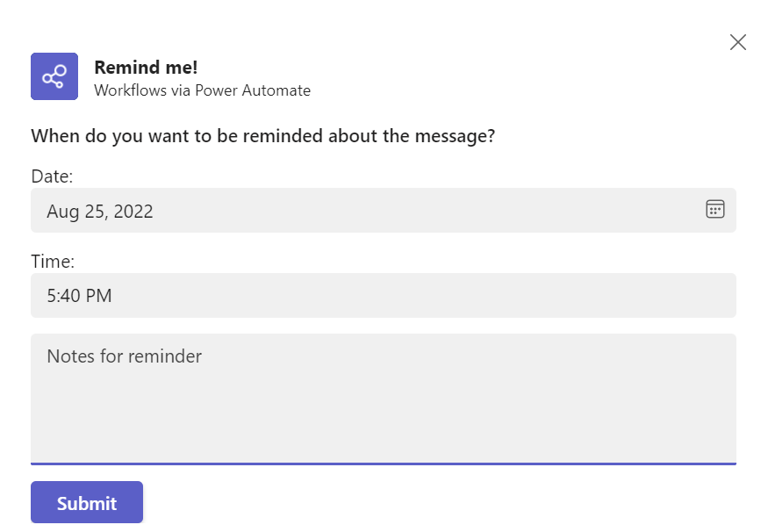Click the "Workflows via Power Automate" subtitle
The height and width of the screenshot is (532, 761).
202,90
